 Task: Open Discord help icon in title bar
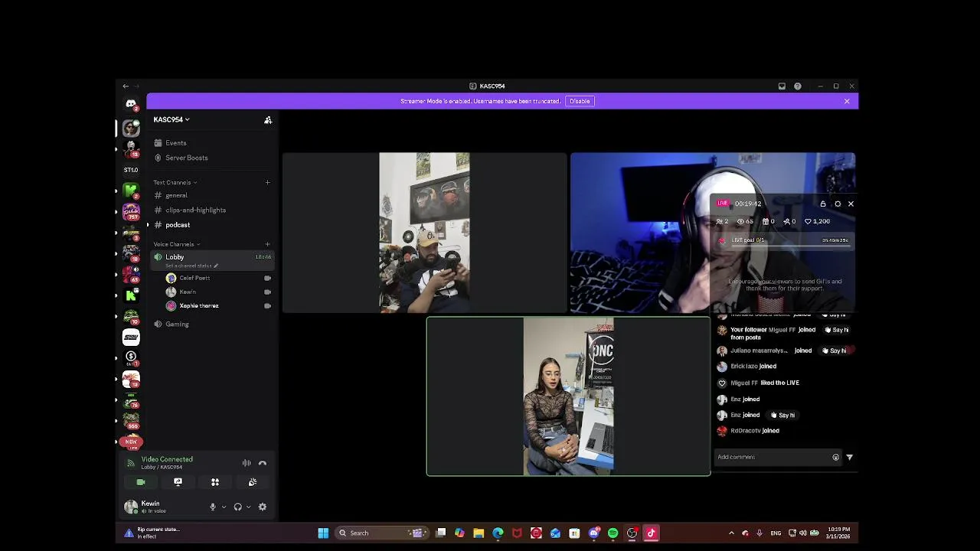pyautogui.click(x=797, y=86)
